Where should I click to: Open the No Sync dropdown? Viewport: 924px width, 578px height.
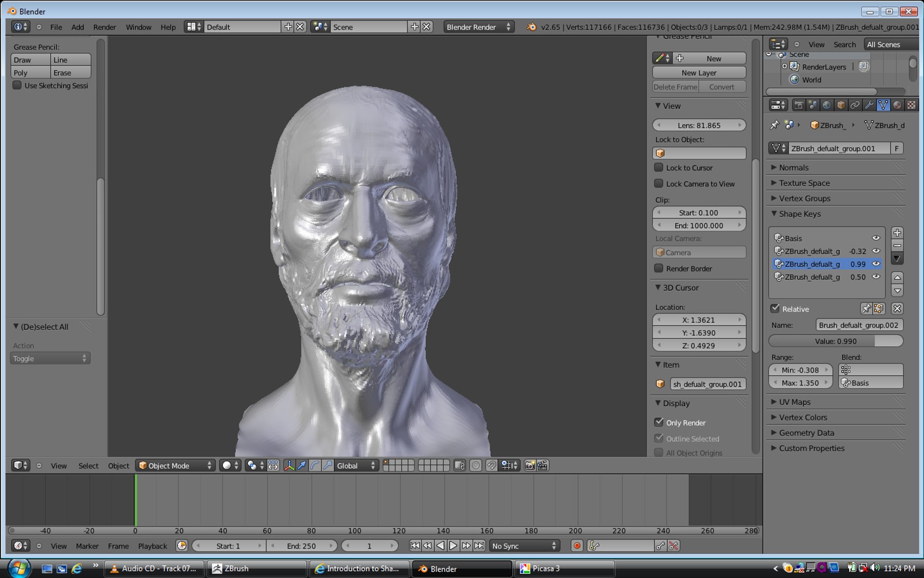[525, 546]
